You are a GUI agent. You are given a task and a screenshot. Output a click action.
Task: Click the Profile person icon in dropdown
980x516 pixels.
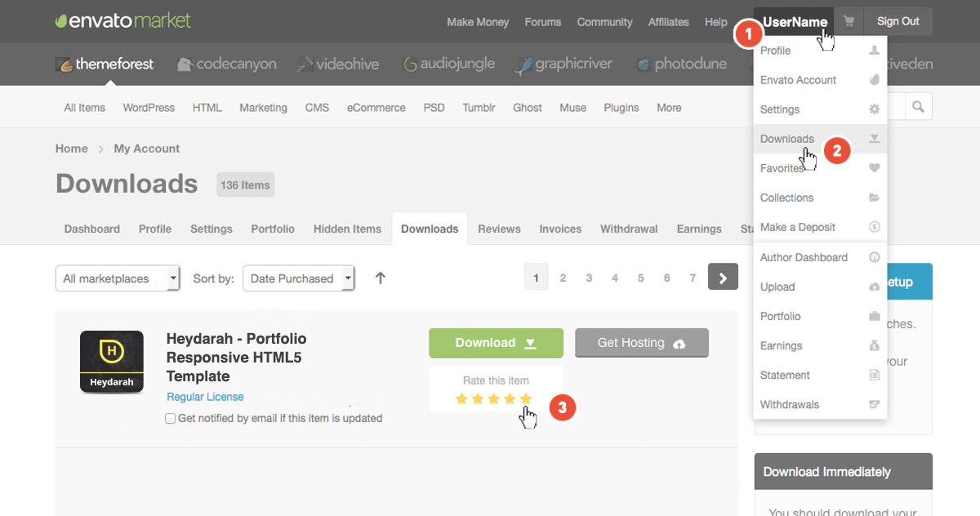[x=874, y=51]
